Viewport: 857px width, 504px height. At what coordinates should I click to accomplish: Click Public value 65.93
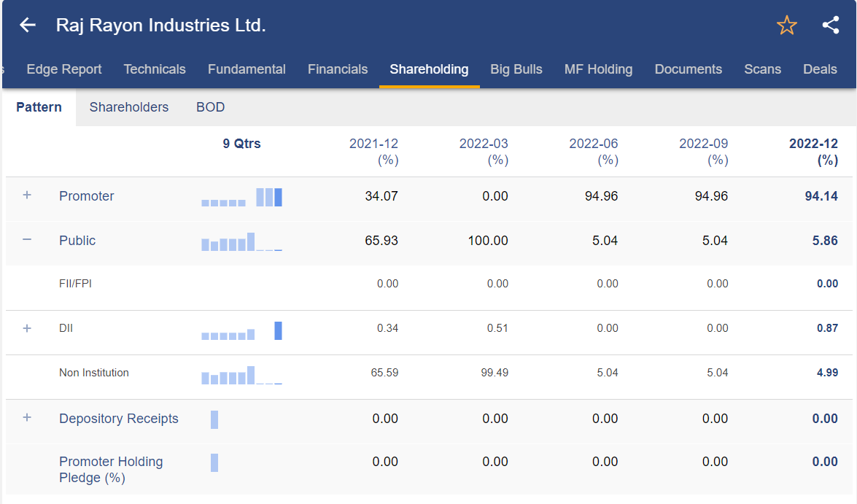381,241
